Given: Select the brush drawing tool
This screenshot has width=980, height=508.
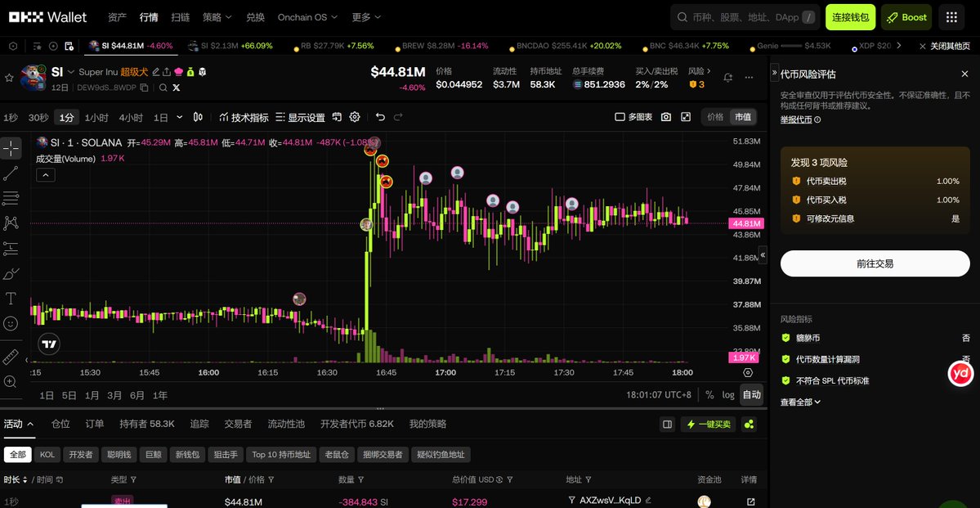Looking at the screenshot, I should click(x=11, y=273).
